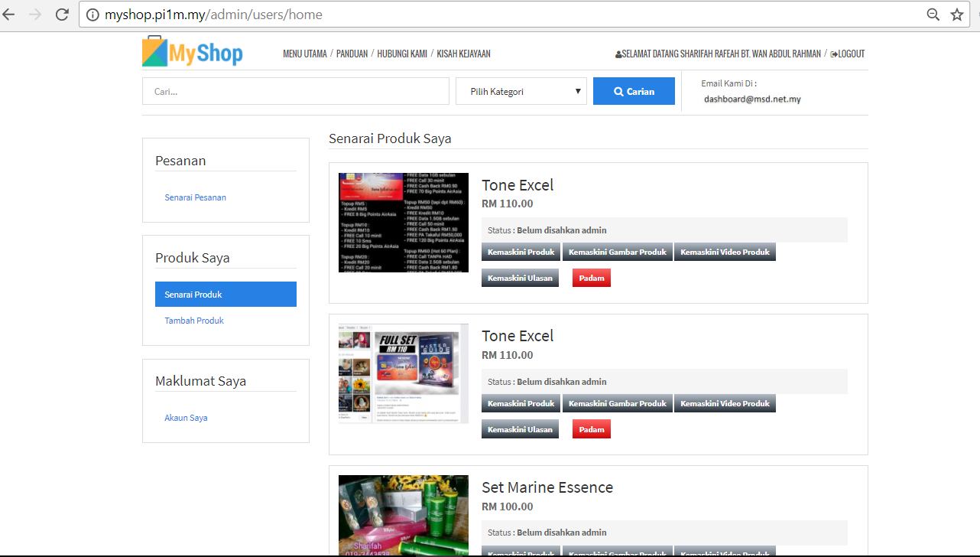980x557 pixels.
Task: Reload the page with browser refresh icon
Action: click(x=62, y=15)
